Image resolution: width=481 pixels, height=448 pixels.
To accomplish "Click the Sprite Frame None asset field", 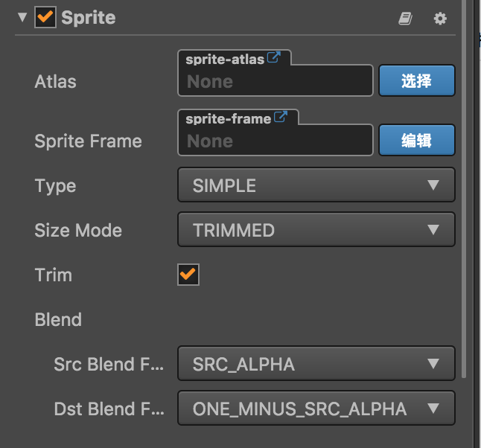I will (x=275, y=141).
